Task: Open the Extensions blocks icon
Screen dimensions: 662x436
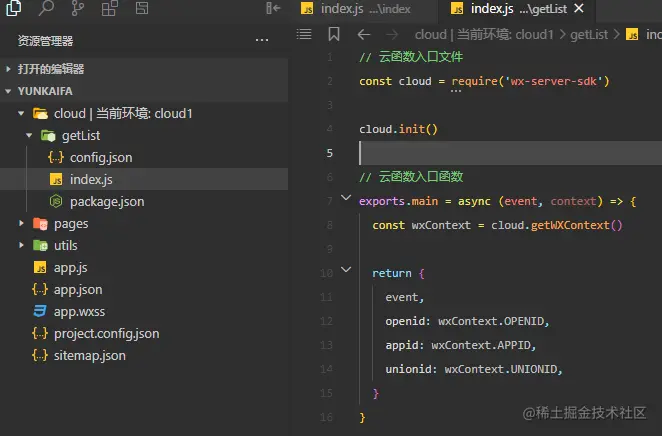Action: click(x=110, y=8)
